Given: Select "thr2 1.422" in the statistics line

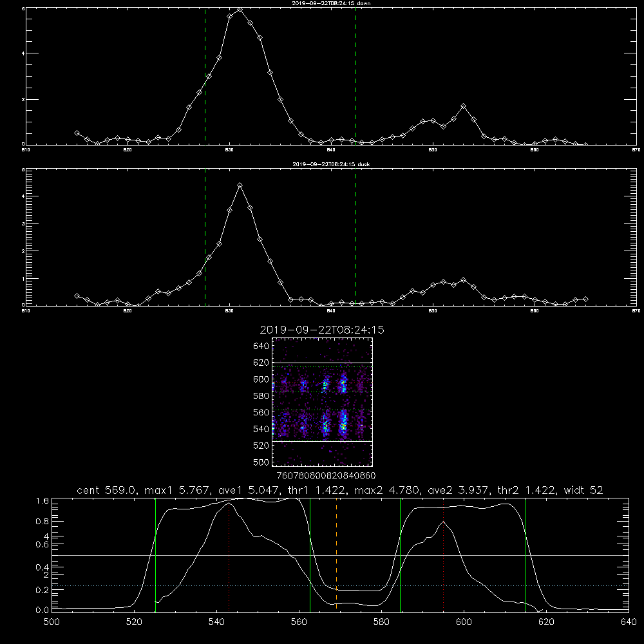Looking at the screenshot, I should [x=527, y=490].
